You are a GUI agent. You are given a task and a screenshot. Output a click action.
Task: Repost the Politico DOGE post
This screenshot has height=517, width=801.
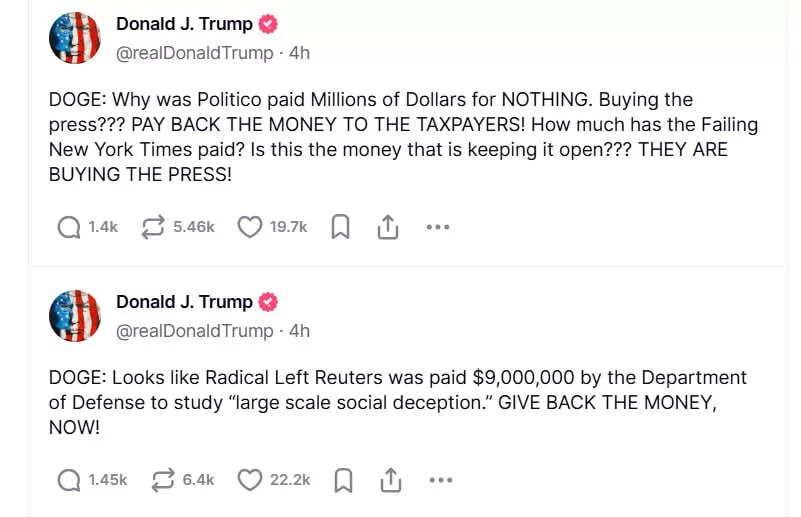[153, 228]
